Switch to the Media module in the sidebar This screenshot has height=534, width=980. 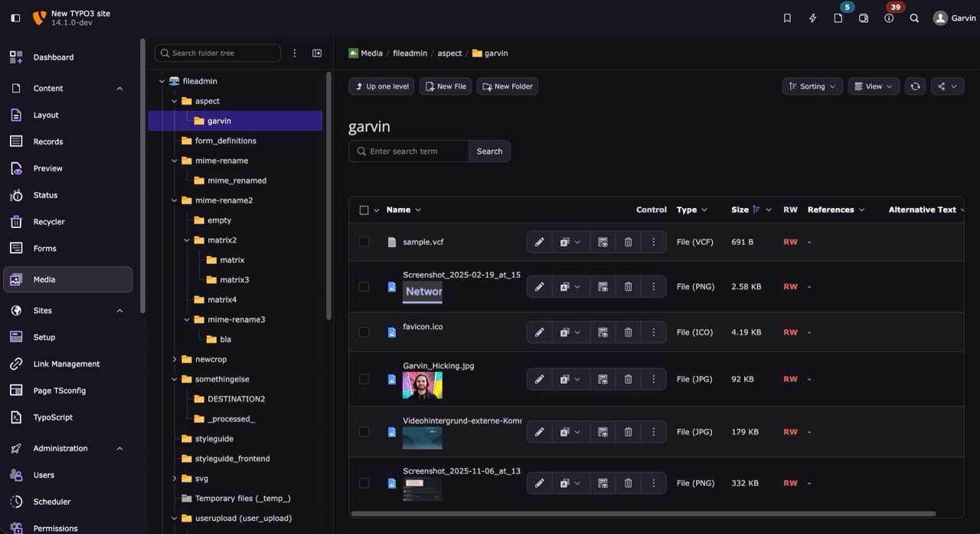click(67, 279)
